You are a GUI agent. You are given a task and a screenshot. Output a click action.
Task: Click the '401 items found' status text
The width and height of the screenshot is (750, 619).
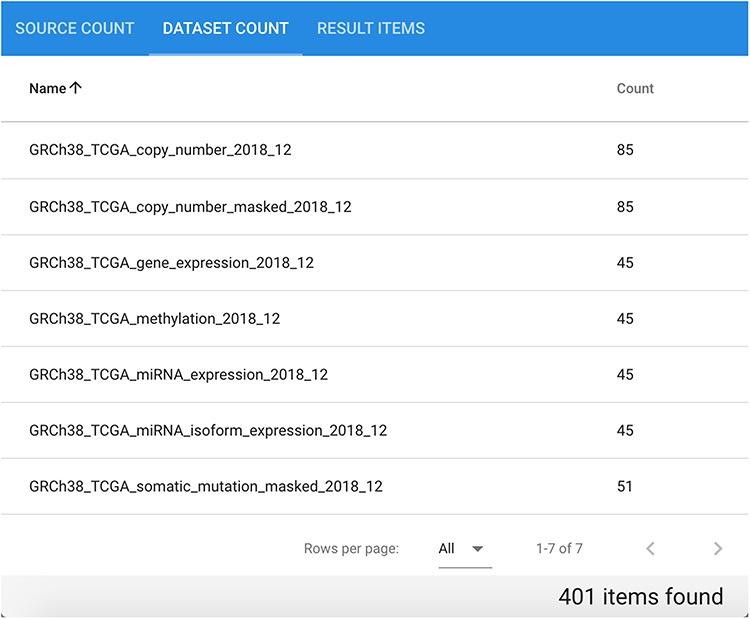pos(640,597)
